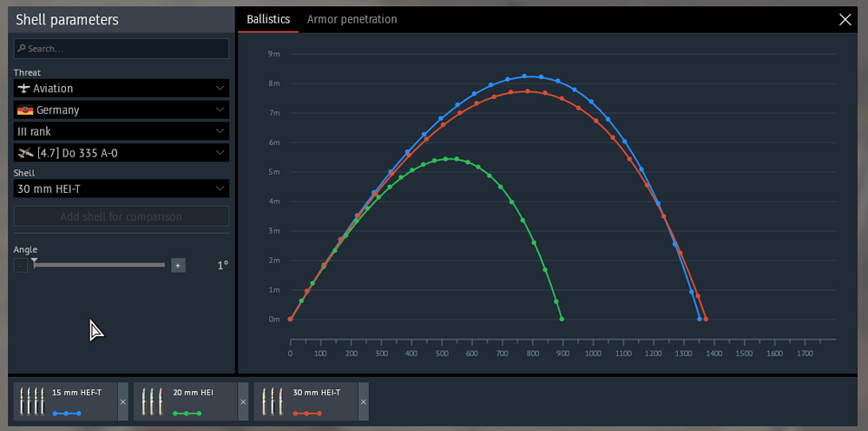This screenshot has height=431, width=868.
Task: Decrease angle with the minus button
Action: [21, 266]
